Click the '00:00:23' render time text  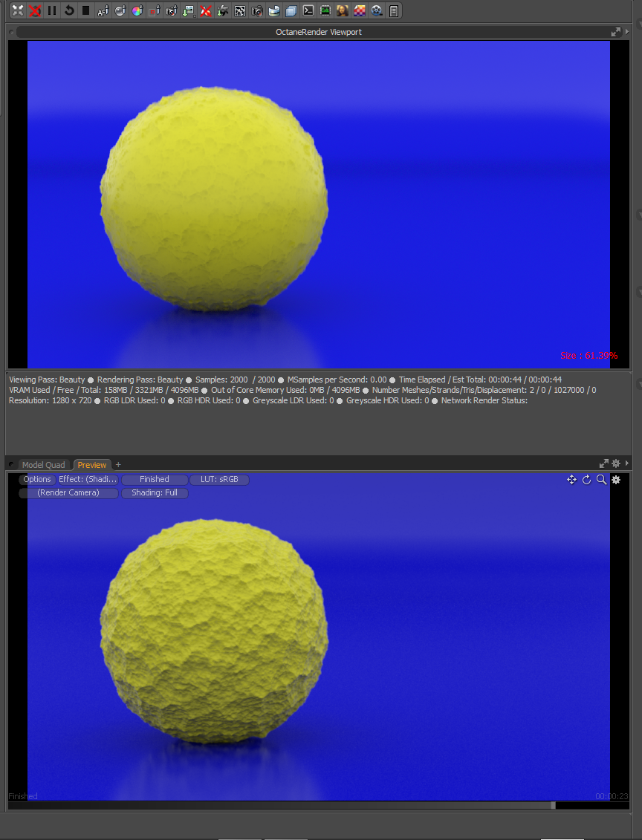[612, 797]
